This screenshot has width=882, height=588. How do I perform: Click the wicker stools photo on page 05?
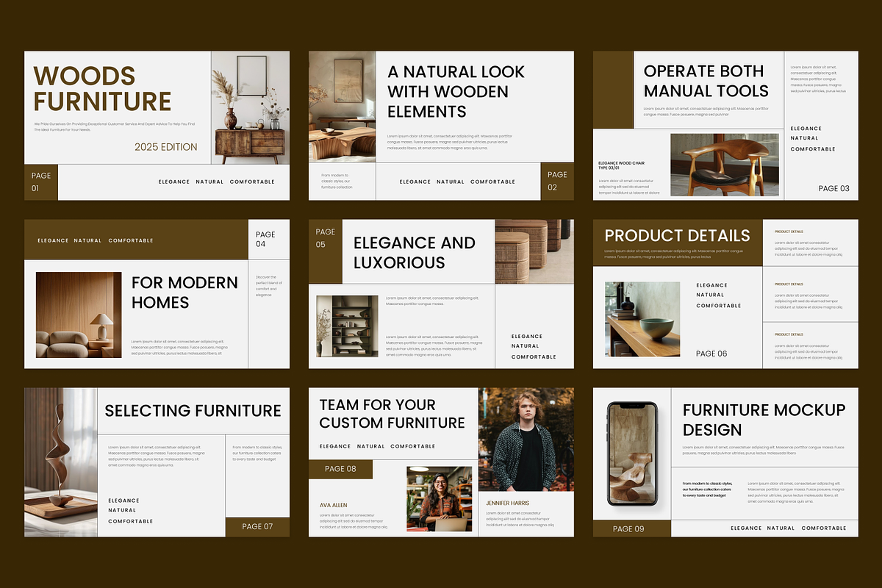pos(534,251)
